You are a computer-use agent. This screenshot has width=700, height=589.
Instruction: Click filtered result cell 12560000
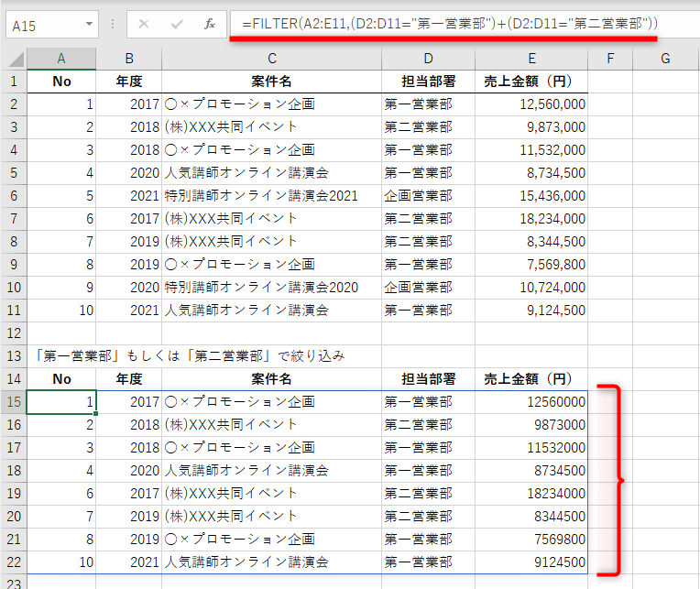pos(531,402)
